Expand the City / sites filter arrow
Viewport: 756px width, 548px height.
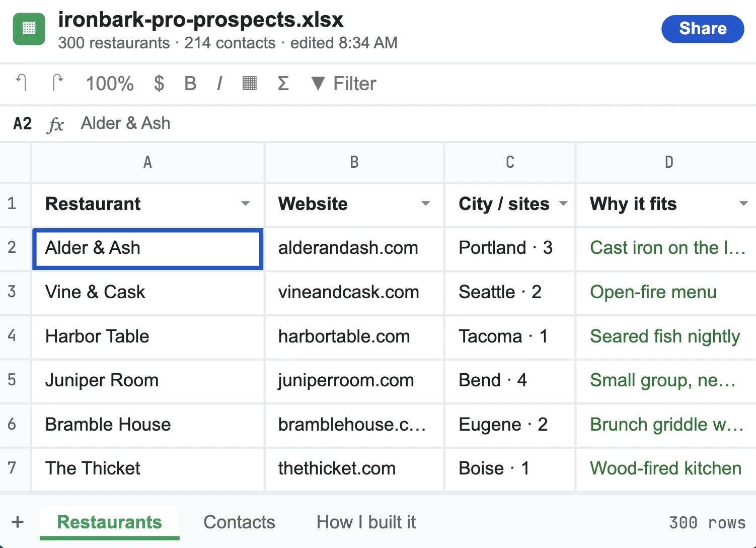coord(563,203)
